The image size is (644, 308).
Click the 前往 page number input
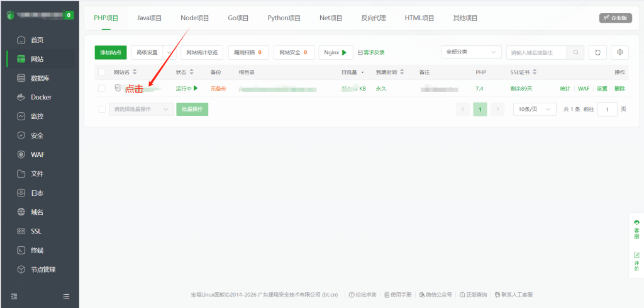tap(608, 109)
